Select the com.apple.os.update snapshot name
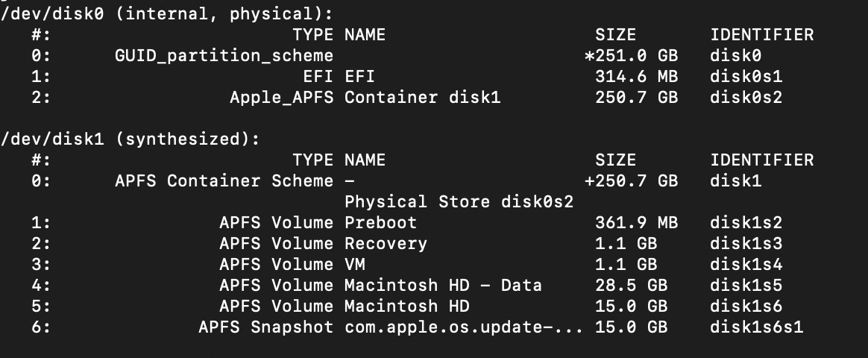Image resolution: width=868 pixels, height=358 pixels. coord(464,327)
